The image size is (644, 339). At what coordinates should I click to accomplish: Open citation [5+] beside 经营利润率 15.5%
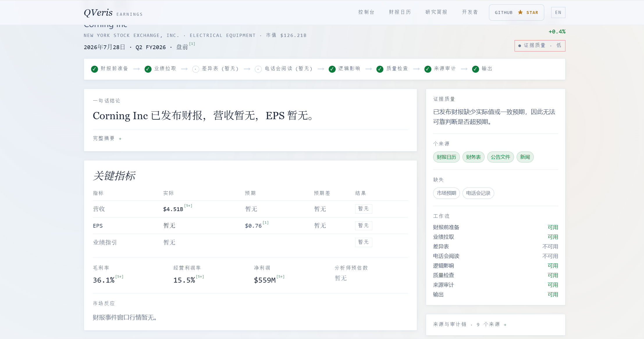point(200,277)
